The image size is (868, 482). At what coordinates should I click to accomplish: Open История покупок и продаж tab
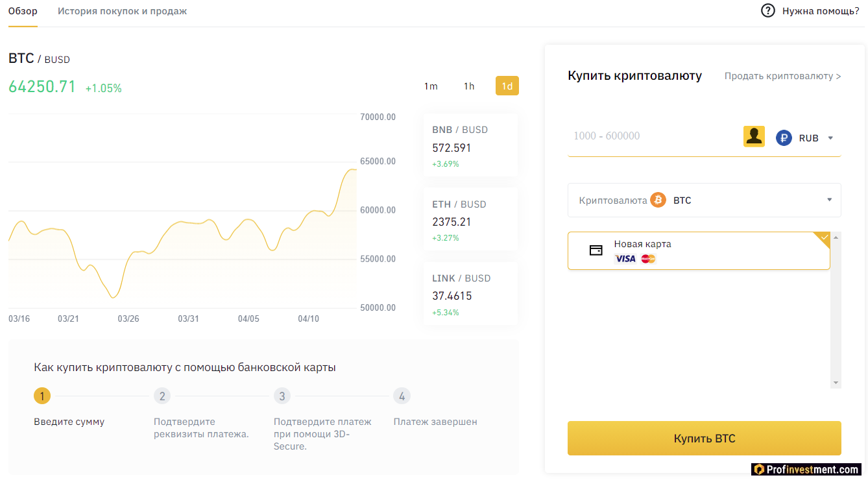pos(122,11)
